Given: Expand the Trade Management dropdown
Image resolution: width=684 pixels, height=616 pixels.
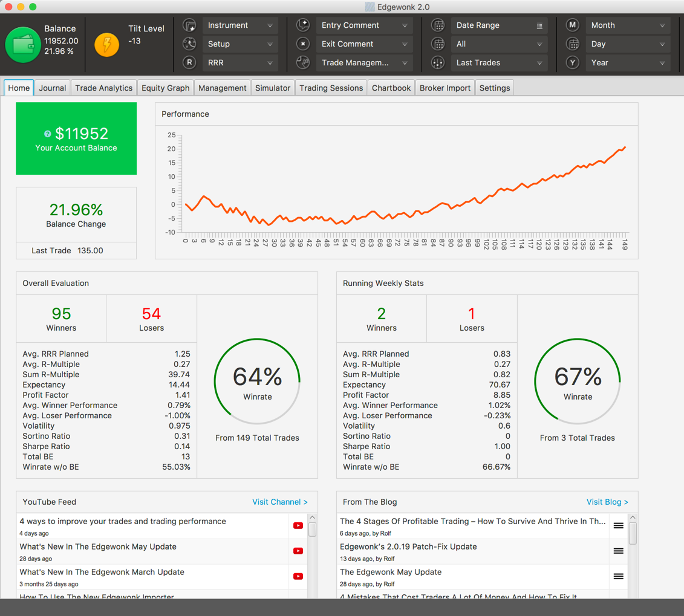Looking at the screenshot, I should click(364, 63).
